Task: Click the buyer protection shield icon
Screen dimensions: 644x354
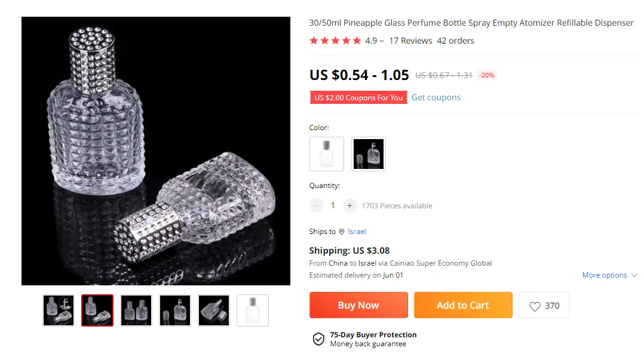Action: [x=318, y=339]
